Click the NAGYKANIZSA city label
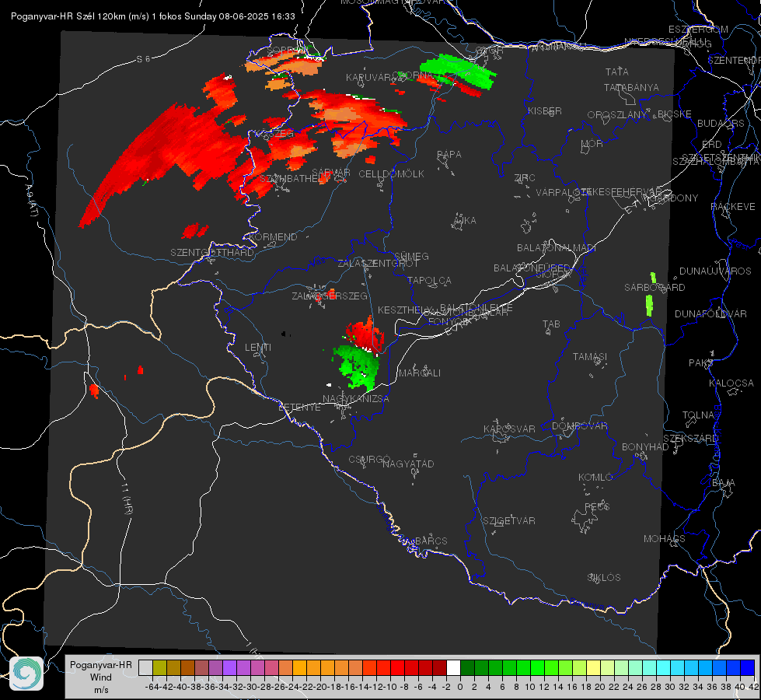761x700 pixels. pyautogui.click(x=356, y=398)
